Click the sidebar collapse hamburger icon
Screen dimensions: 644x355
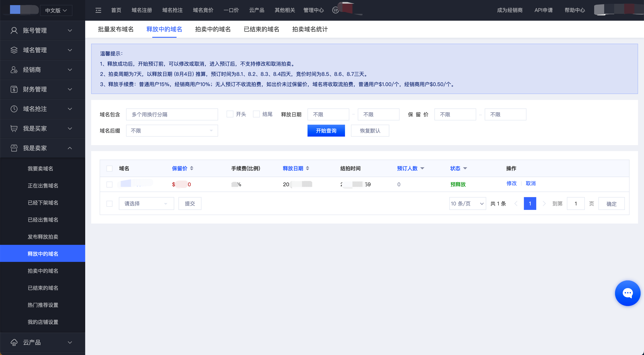98,10
